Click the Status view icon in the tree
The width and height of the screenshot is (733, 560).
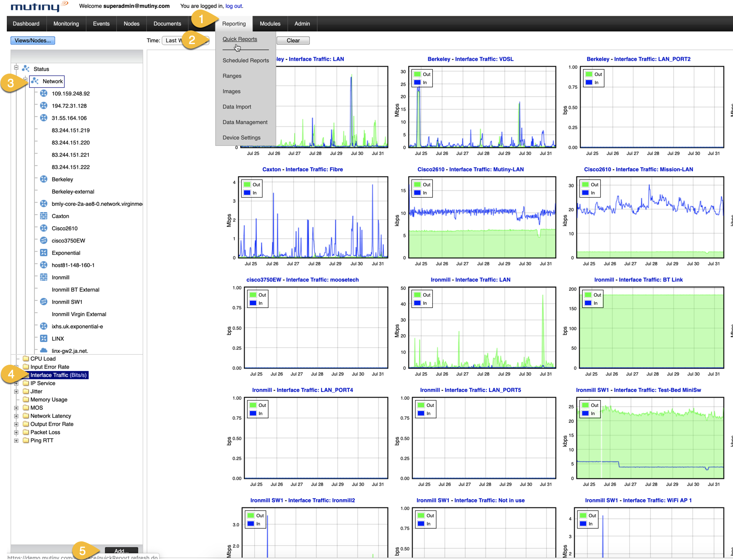pos(25,69)
